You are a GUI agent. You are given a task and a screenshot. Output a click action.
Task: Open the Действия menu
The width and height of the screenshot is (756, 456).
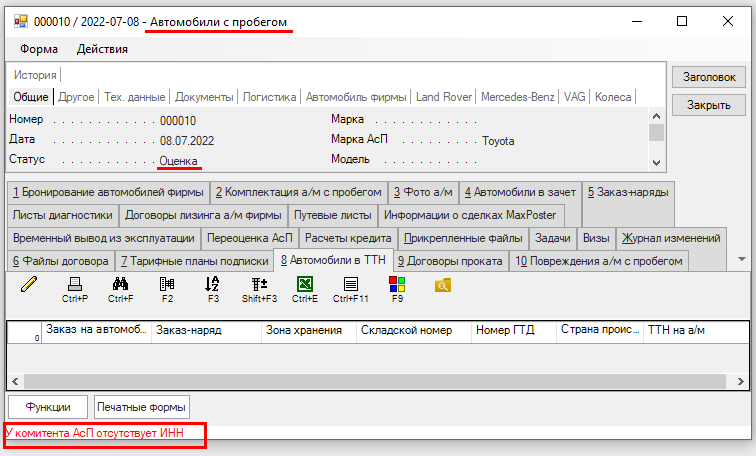(102, 48)
